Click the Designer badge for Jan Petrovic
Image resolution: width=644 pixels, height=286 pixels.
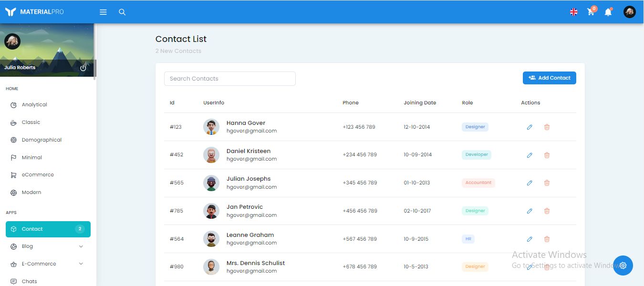[475, 211]
